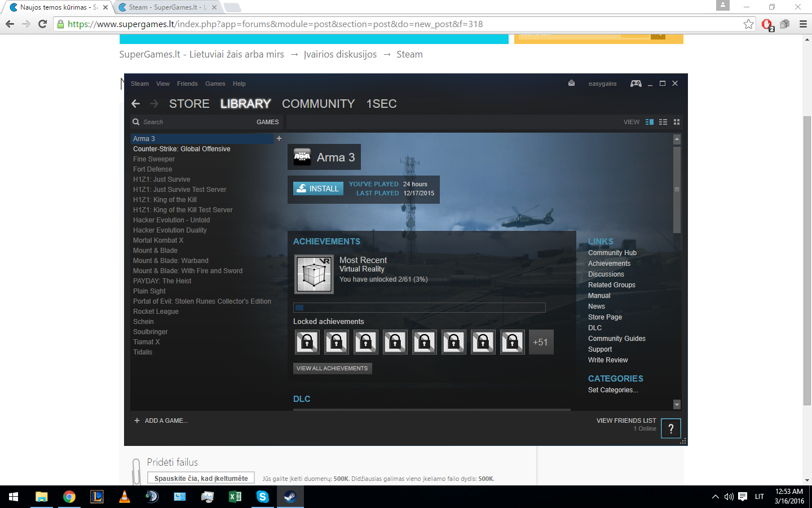This screenshot has height=508, width=812.
Task: Switch to the Steam - SuperGames.lt browser tab
Action: click(167, 7)
